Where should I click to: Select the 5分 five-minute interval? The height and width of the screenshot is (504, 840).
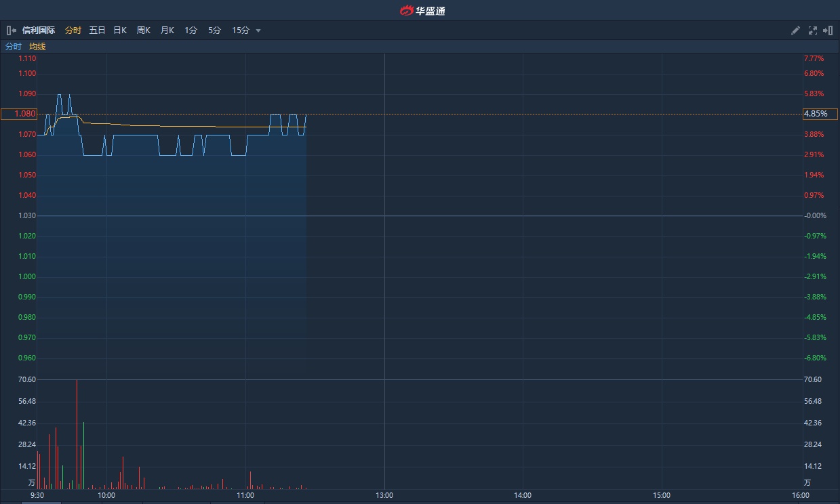tap(214, 30)
